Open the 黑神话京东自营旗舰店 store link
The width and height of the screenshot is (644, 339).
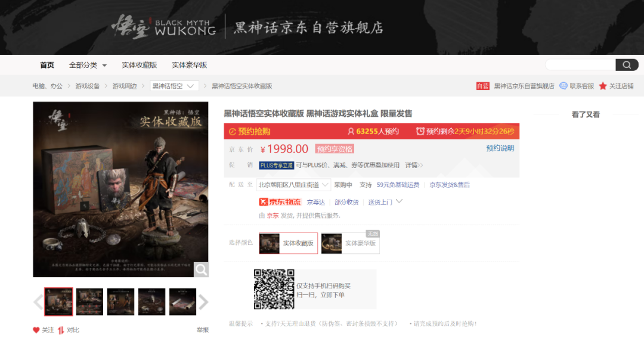[524, 86]
